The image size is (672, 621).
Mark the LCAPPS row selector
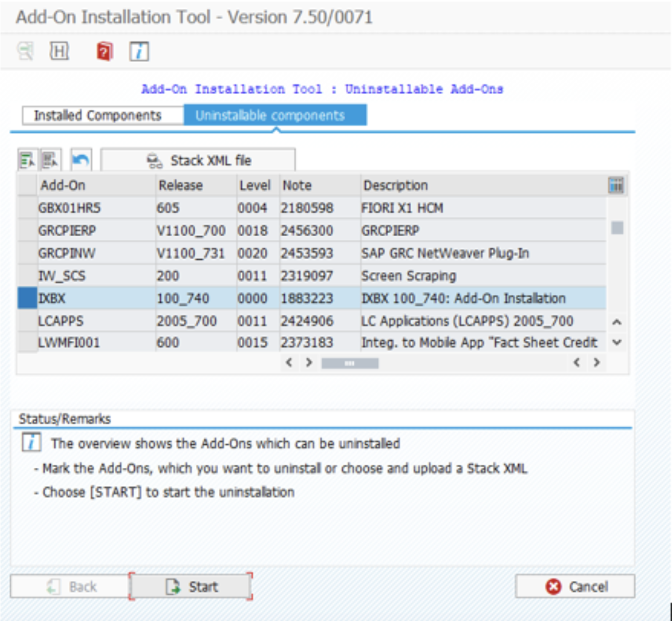(x=27, y=321)
